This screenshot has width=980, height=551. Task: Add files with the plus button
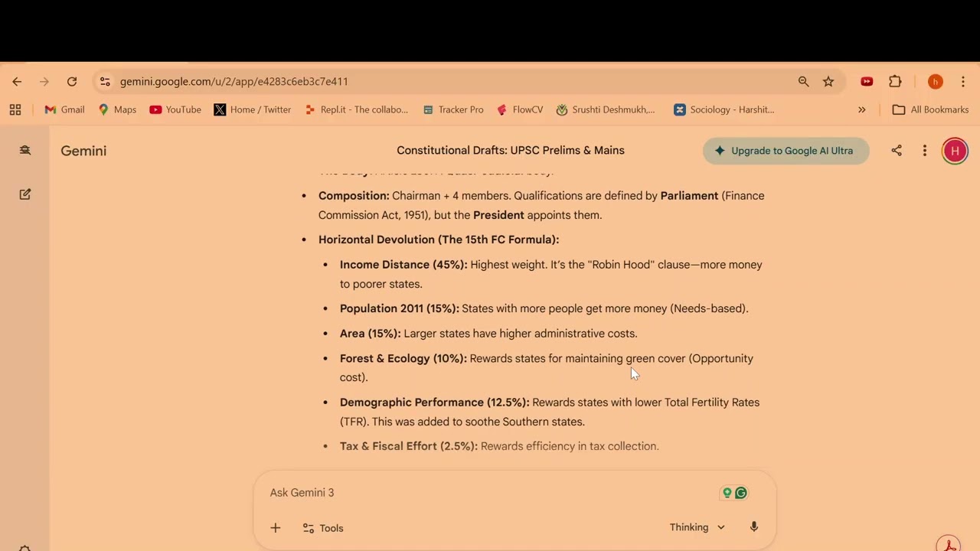click(276, 528)
